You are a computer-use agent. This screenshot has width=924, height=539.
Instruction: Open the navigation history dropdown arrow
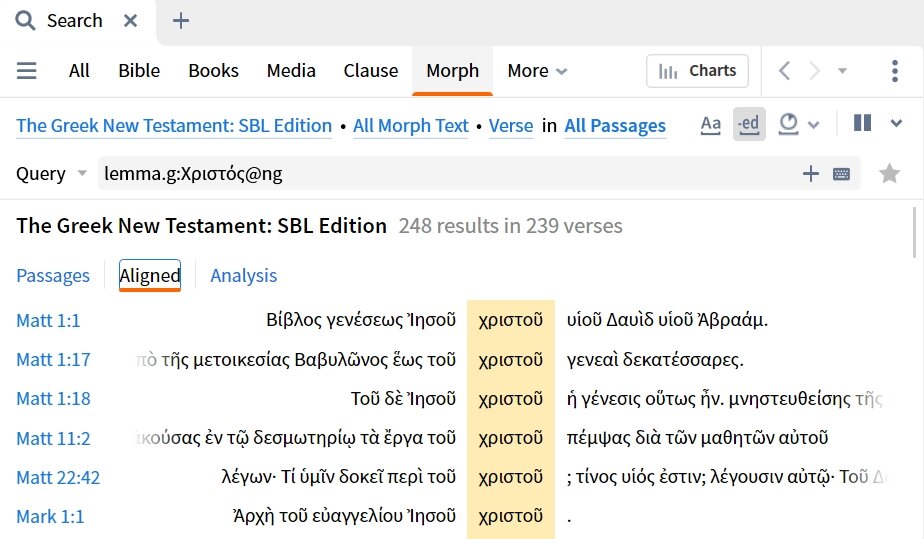(x=842, y=71)
